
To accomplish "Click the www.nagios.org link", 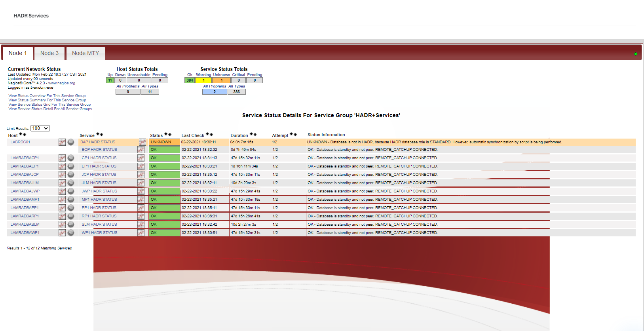I will click(62, 83).
